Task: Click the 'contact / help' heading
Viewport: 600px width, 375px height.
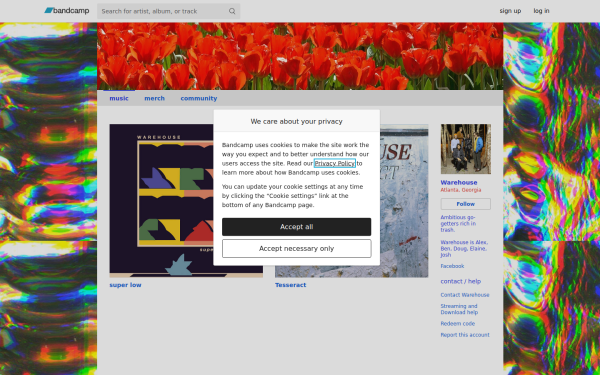Action: coord(461,281)
